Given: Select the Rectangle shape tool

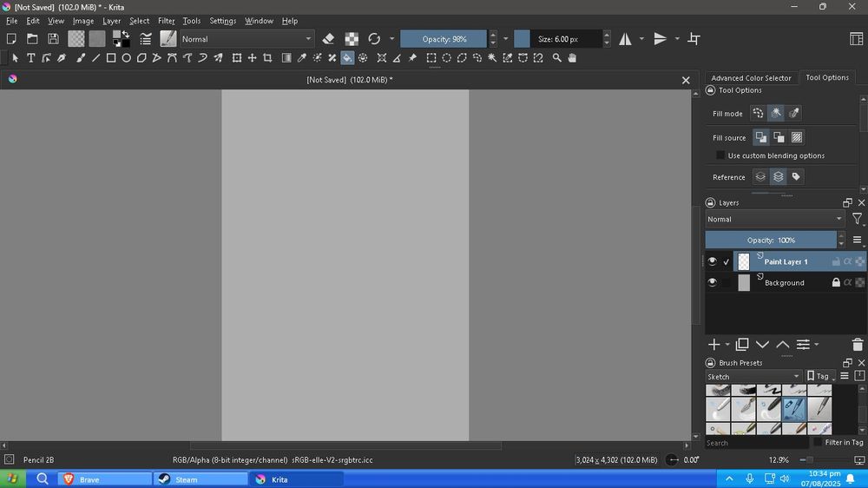Looking at the screenshot, I should (111, 57).
